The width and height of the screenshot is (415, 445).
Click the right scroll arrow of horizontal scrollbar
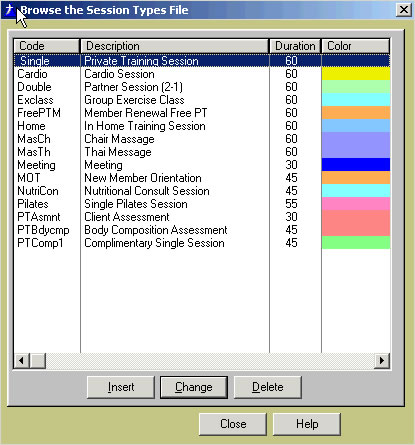382,360
